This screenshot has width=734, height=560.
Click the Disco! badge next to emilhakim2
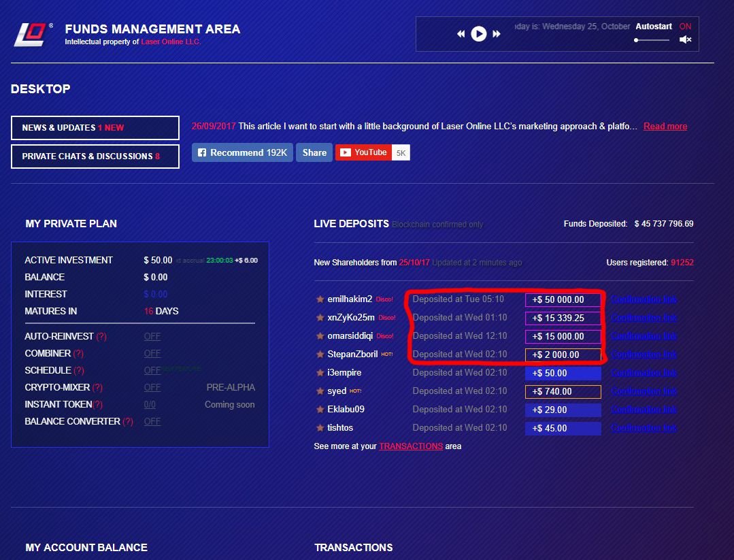pos(384,299)
